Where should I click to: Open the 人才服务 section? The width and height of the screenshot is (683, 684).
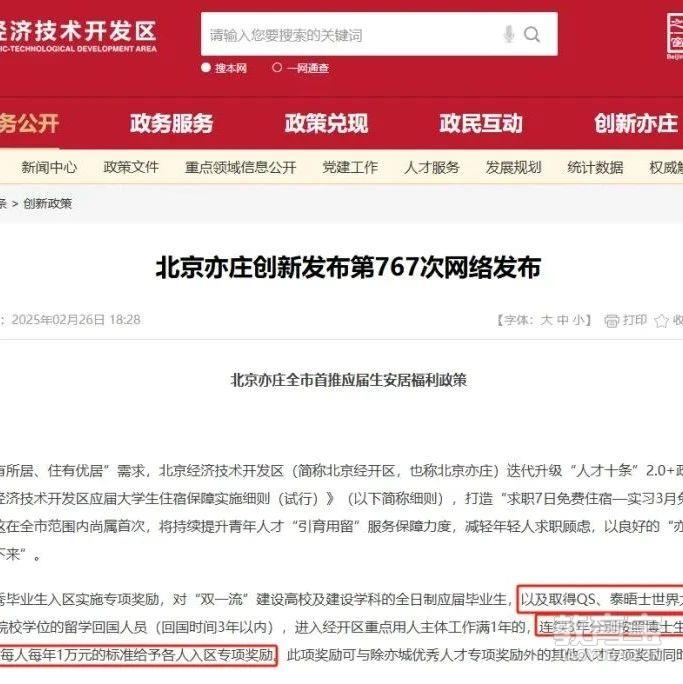coord(432,168)
